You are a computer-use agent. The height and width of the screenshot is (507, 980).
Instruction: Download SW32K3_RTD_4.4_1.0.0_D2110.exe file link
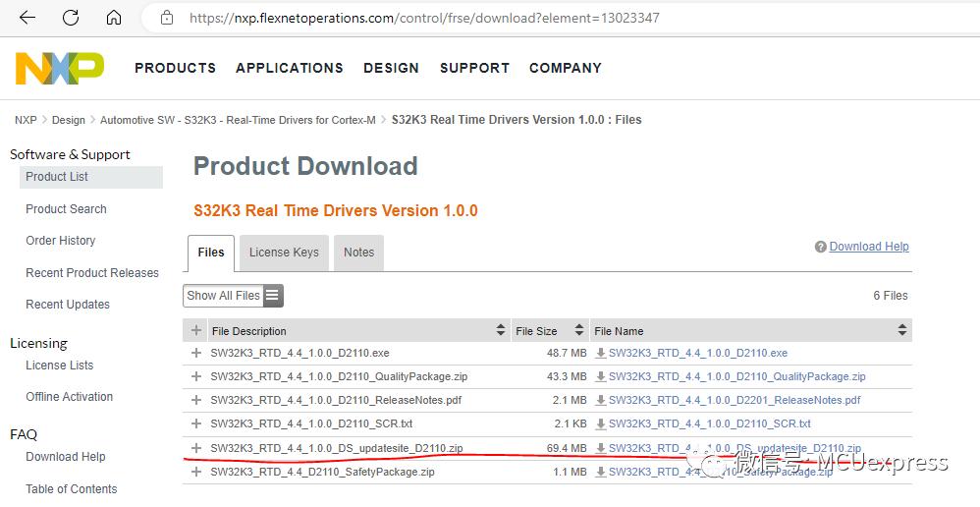tap(698, 353)
